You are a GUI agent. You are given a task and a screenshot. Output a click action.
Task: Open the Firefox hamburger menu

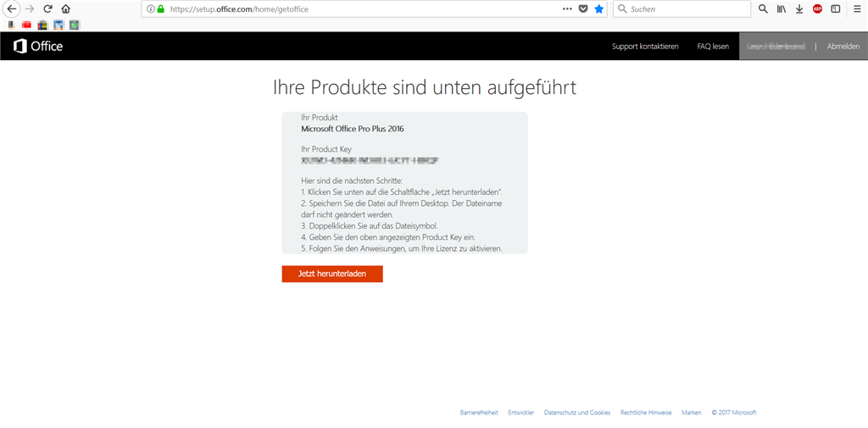tap(857, 8)
